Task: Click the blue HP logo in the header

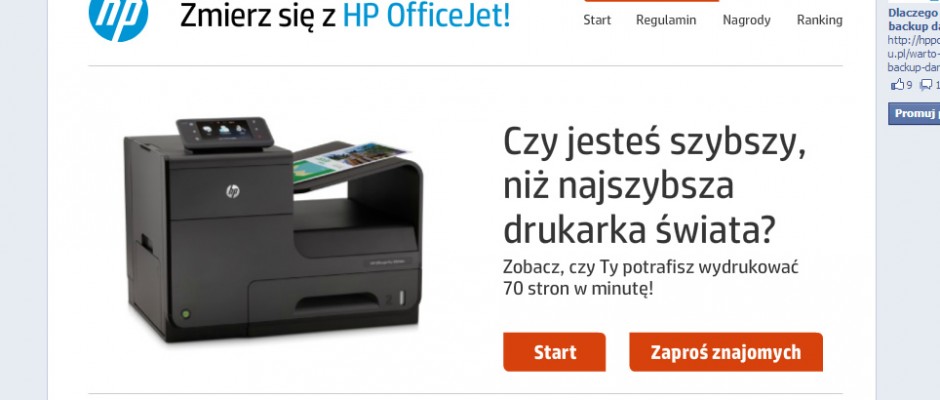Action: (x=118, y=18)
